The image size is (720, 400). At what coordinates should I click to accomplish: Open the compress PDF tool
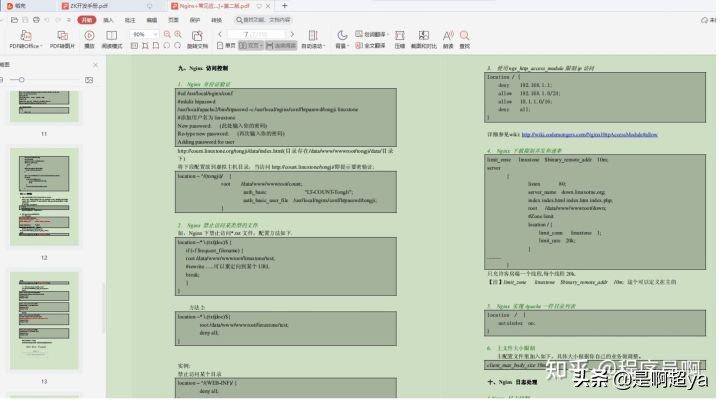[400, 39]
